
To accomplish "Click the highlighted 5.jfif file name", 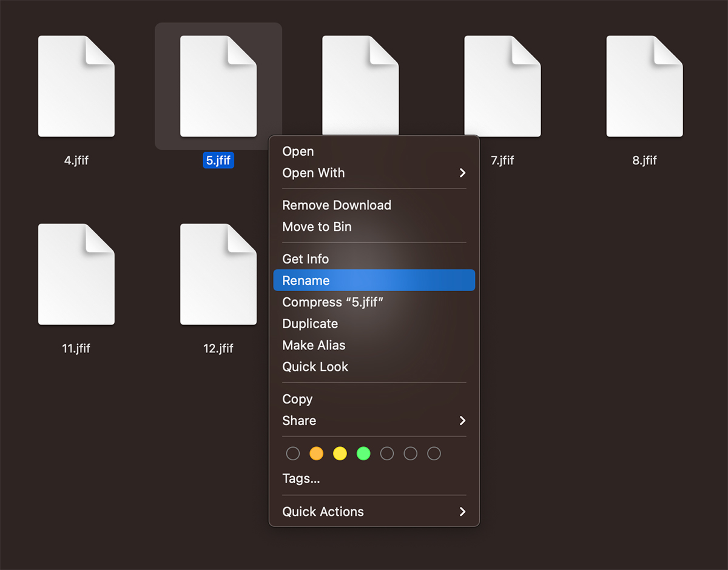I will click(x=218, y=161).
